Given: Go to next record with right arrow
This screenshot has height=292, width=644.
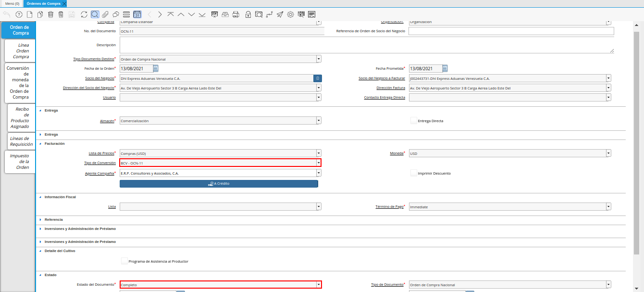Looking at the screenshot, I should tap(160, 14).
